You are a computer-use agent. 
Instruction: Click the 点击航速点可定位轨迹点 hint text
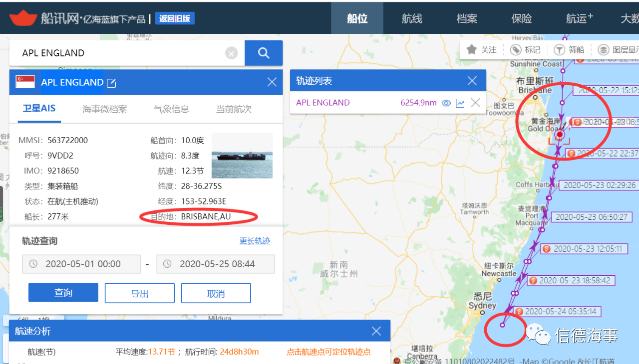(328, 352)
